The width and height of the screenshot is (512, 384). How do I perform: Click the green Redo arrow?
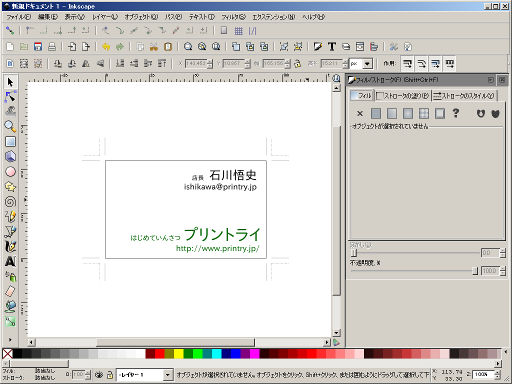(x=120, y=47)
